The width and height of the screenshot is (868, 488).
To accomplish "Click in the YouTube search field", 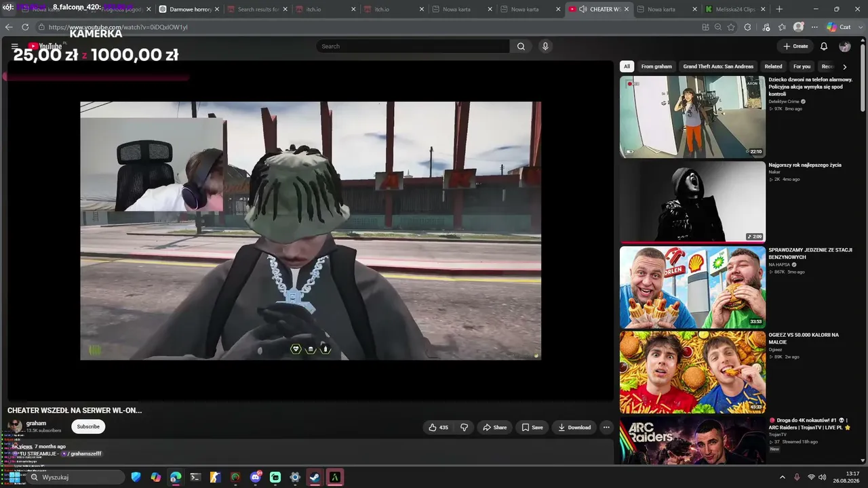I will pyautogui.click(x=413, y=46).
